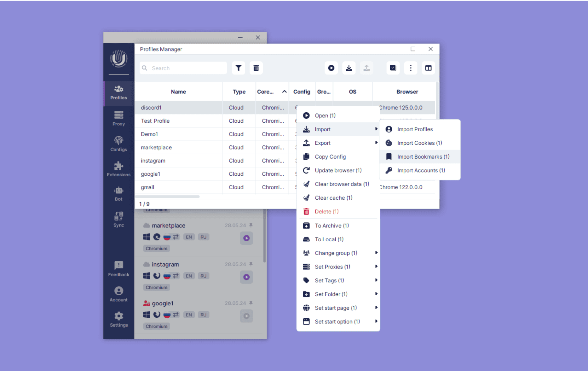Click the select-all checkmark icon in toolbar
This screenshot has height=371, width=588.
393,68
